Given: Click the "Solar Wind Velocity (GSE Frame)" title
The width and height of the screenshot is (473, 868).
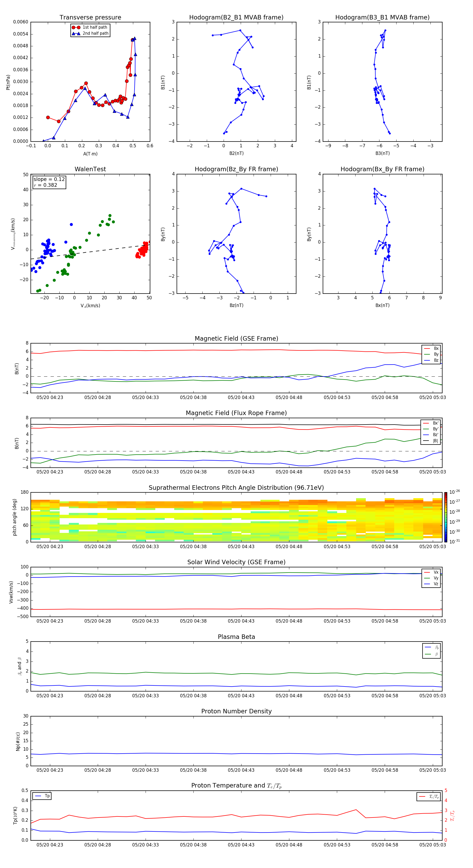Looking at the screenshot, I should pos(236,562).
